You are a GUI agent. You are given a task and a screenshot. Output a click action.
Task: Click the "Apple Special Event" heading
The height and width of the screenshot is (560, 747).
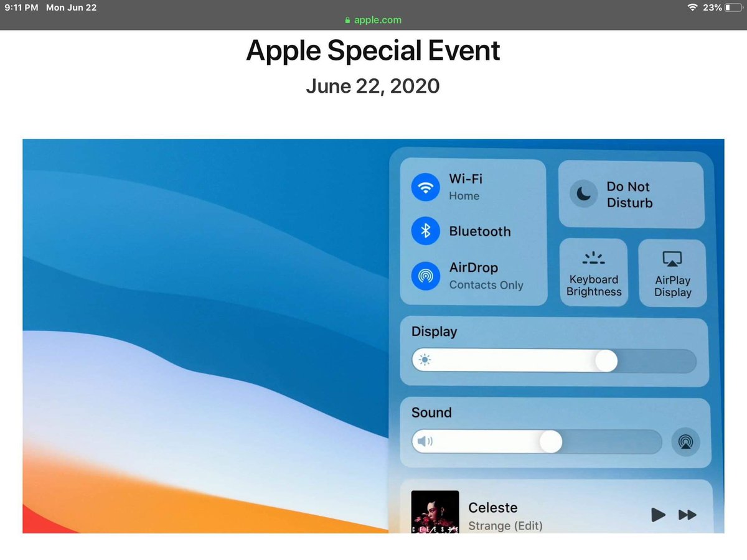tap(374, 50)
